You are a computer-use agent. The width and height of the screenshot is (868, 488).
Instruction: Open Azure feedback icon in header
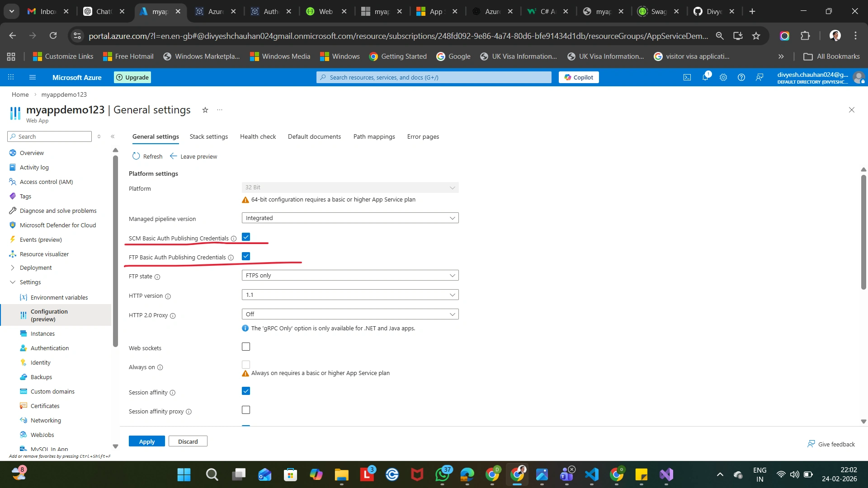coord(759,77)
